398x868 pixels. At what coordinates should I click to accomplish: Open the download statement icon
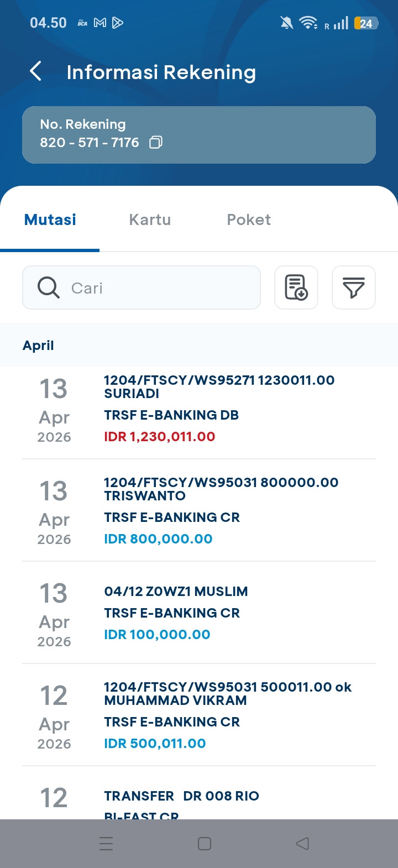(x=296, y=287)
